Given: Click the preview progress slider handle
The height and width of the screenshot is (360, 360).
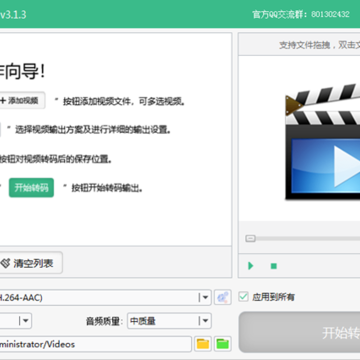Looking at the screenshot, I should pyautogui.click(x=250, y=238).
